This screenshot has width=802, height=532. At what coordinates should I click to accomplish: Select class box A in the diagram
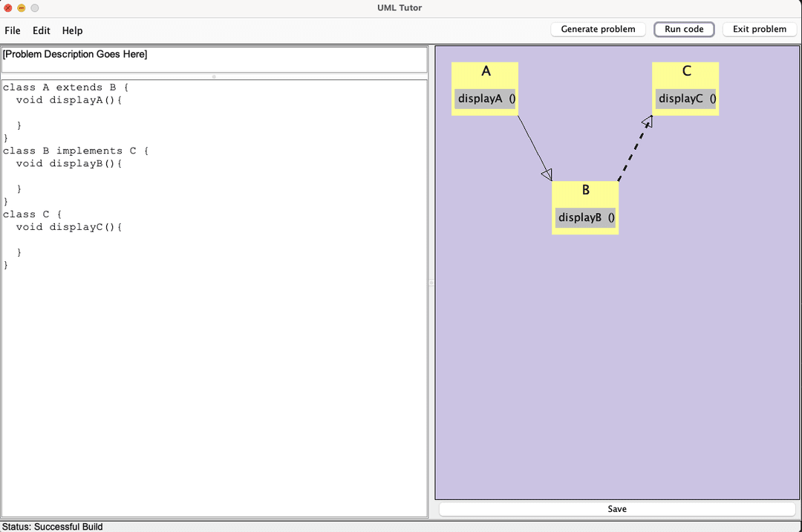(x=485, y=71)
